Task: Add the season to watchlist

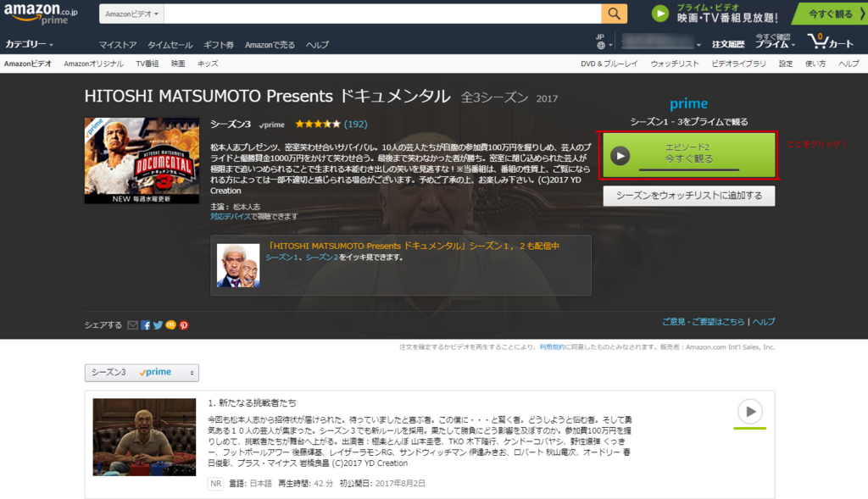Action: click(688, 196)
